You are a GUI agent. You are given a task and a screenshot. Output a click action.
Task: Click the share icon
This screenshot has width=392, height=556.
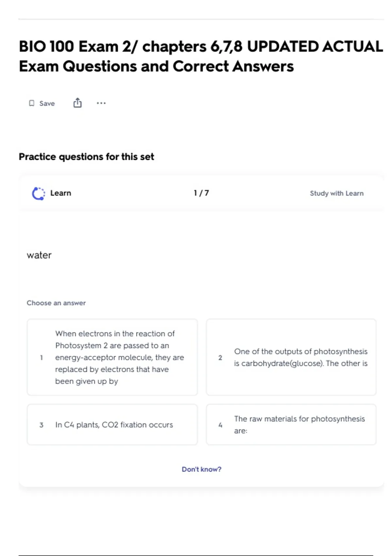(77, 103)
